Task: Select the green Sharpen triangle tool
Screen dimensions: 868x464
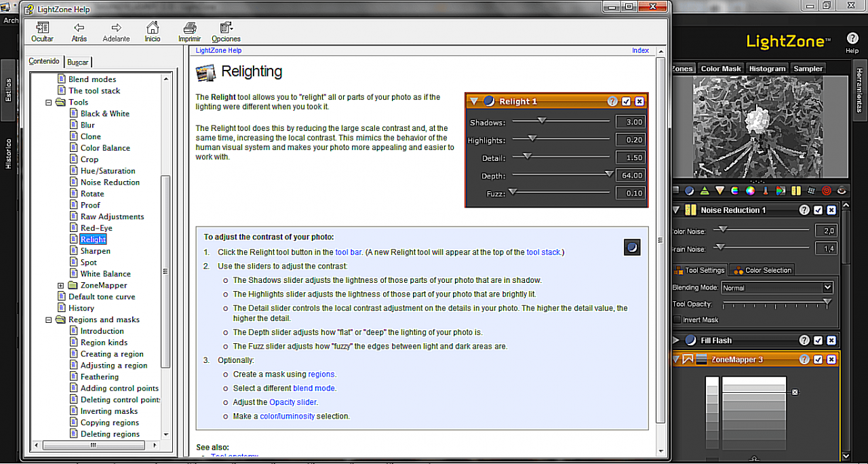Action: point(705,191)
